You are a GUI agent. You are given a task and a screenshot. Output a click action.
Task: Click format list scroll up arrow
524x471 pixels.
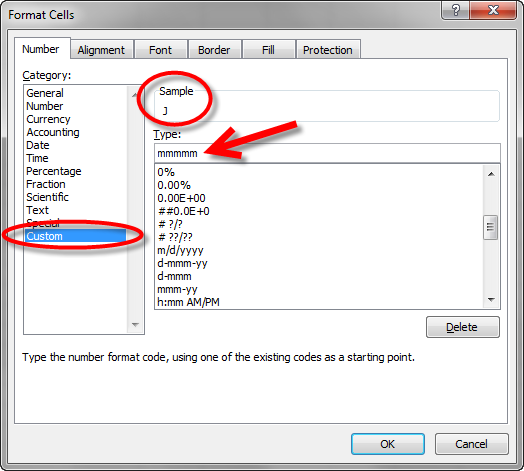(x=491, y=174)
